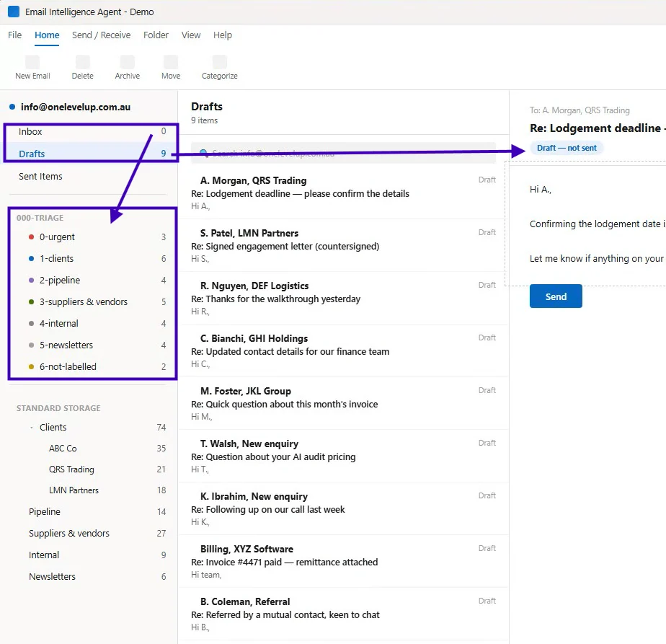
Task: Click the Re: Lodgement deadline subject heading
Action: [x=598, y=128]
